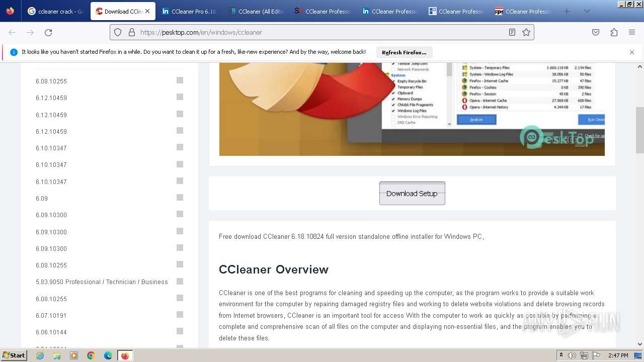644x362 pixels.
Task: Reload the current page
Action: [48, 32]
